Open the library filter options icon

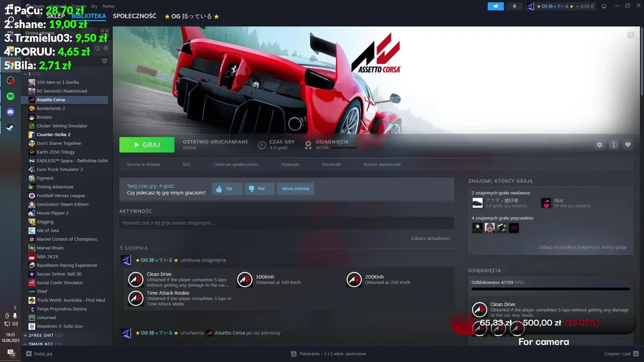[105, 61]
